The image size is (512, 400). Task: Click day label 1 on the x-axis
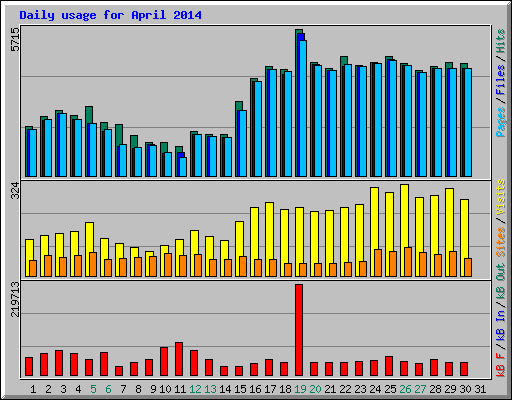(x=33, y=389)
